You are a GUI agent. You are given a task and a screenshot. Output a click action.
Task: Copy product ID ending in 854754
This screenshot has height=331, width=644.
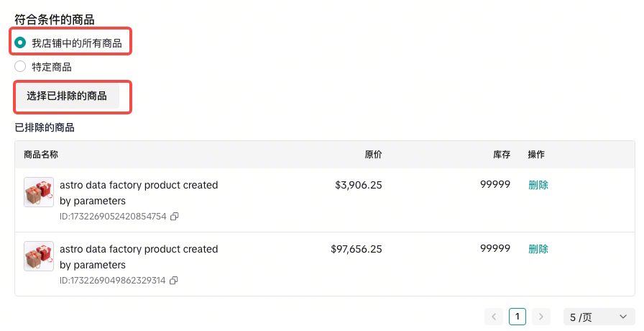pos(175,216)
